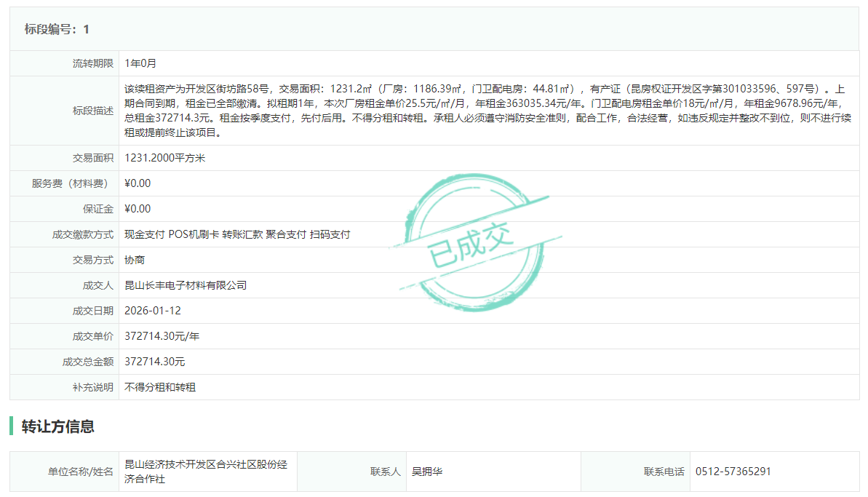Click the 成交日期 value 2026-01-12
Viewport: 868px width, 497px height.
click(x=153, y=311)
